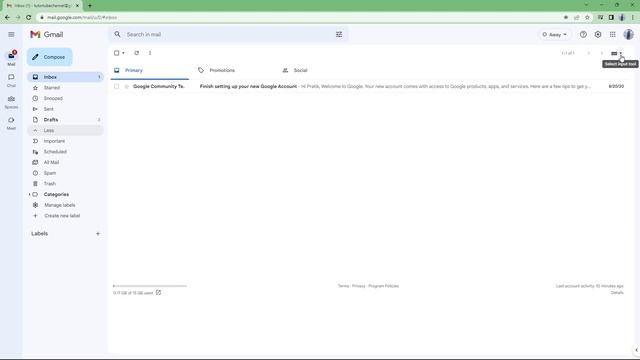Open the Chat section in the side rail
Screen dimensions: 640x360
[11, 80]
